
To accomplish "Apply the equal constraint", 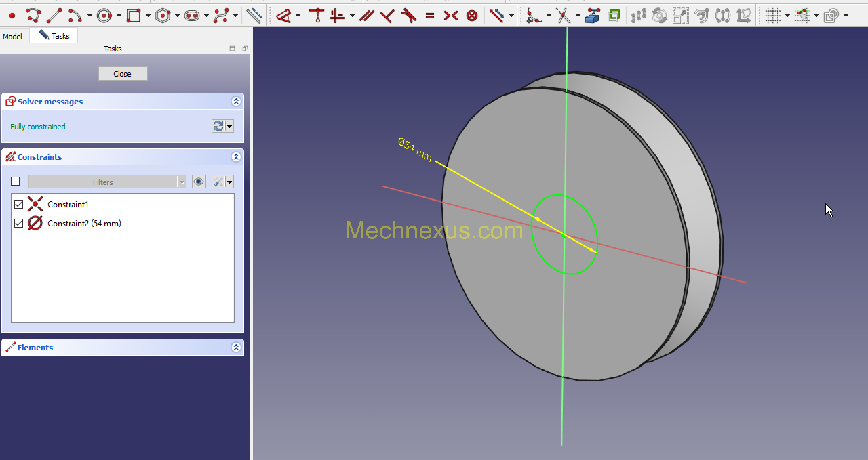I will tap(430, 15).
